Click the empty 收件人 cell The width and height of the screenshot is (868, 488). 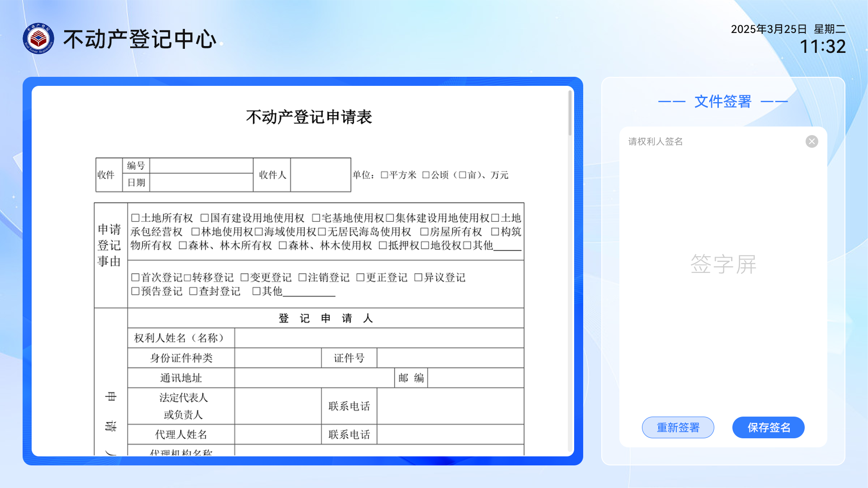321,175
